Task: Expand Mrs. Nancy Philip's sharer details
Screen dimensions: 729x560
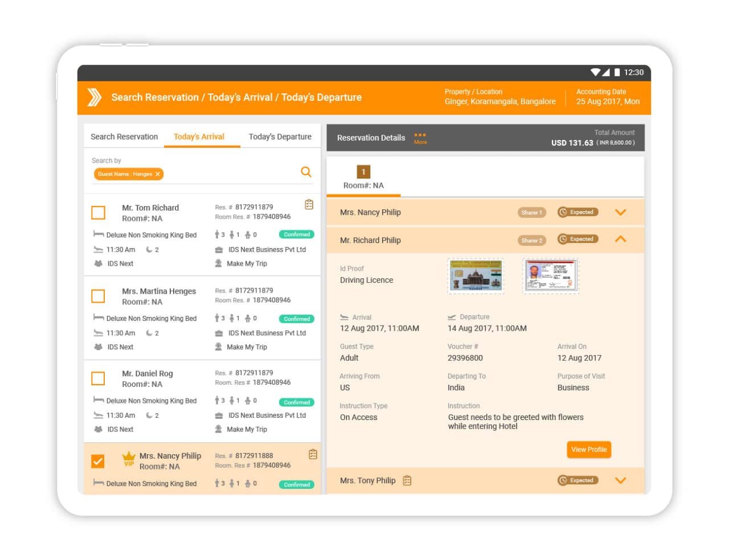Action: (620, 212)
